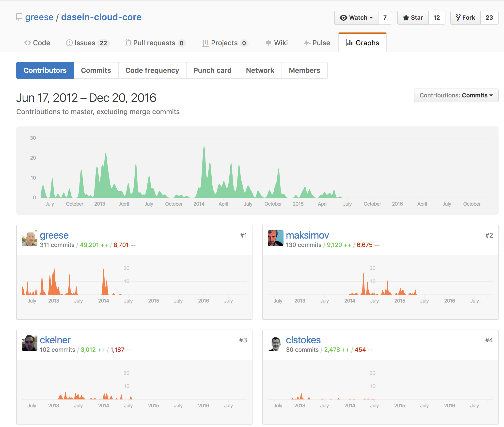504x427 pixels.
Task: Click ckelner's 102 commits link
Action: tap(58, 350)
